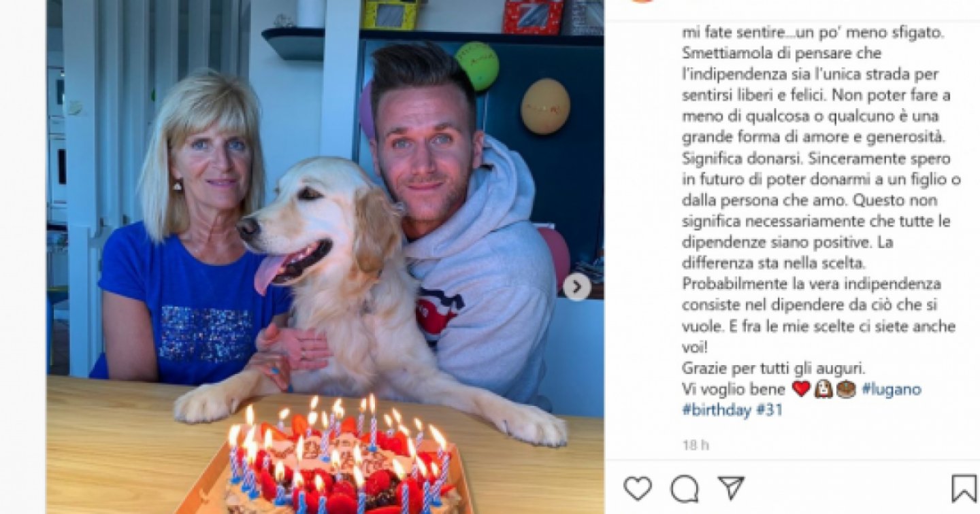Like the post with the heart icon

click(637, 488)
